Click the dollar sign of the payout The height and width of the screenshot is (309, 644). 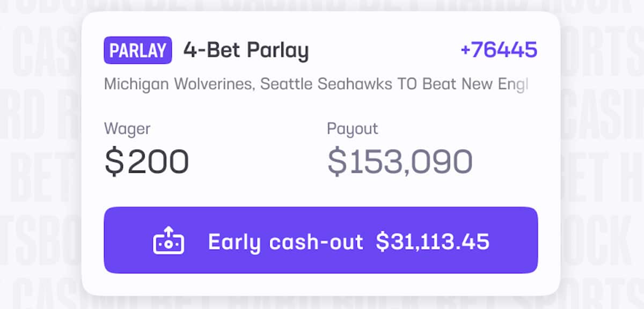tap(337, 161)
